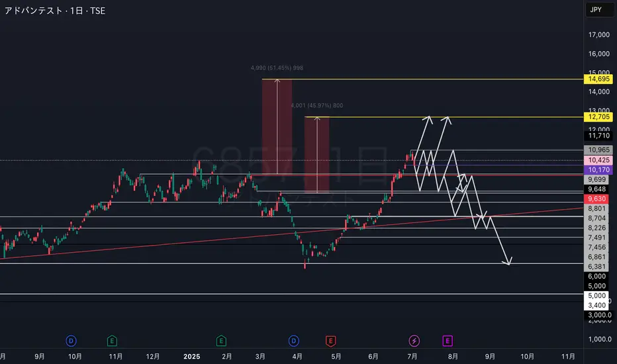Click the 3月 label on time axis
Viewport: 617px width, 364px height.
tap(260, 357)
